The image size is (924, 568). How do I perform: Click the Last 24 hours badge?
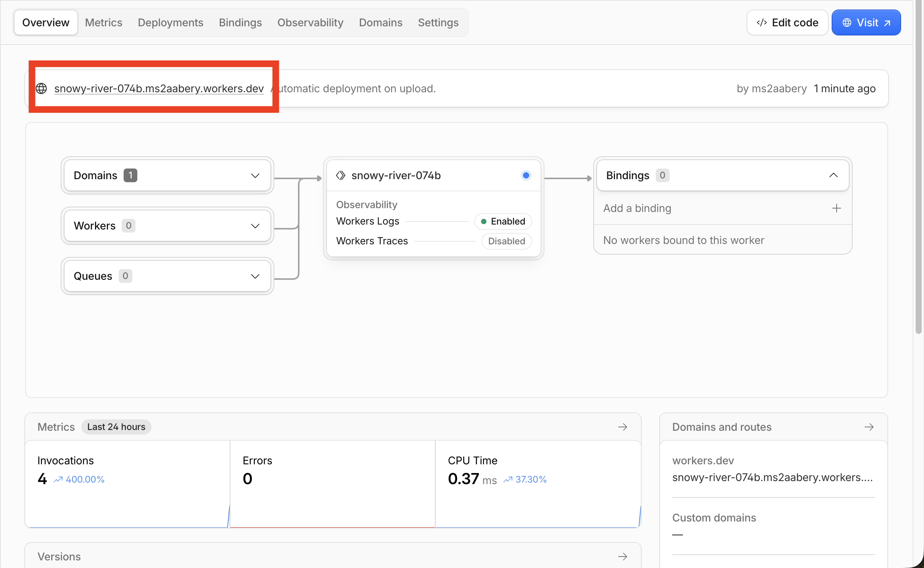point(116,427)
